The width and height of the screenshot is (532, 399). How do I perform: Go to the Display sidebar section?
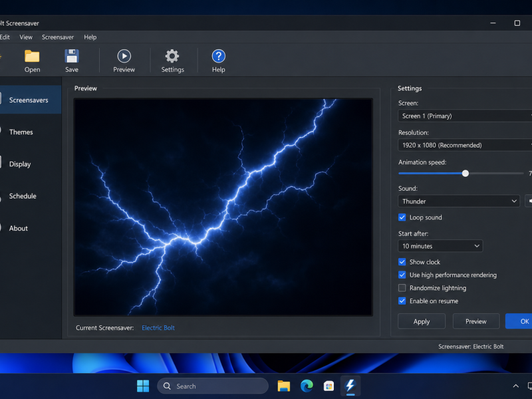click(31, 164)
